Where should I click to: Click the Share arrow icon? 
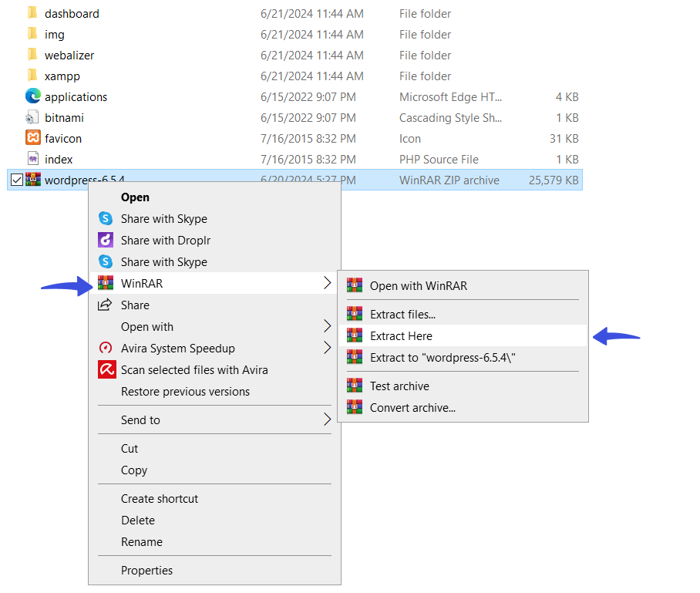pyautogui.click(x=105, y=305)
